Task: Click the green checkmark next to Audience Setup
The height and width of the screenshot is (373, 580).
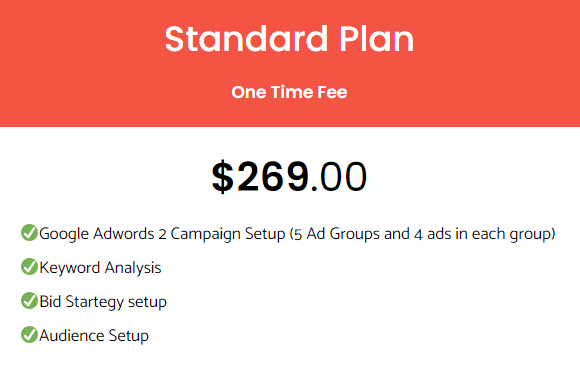Action: [x=29, y=335]
